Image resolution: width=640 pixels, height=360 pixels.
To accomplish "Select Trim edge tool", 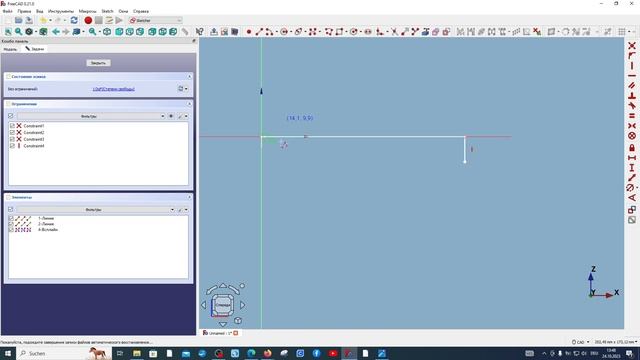I will pos(394,31).
